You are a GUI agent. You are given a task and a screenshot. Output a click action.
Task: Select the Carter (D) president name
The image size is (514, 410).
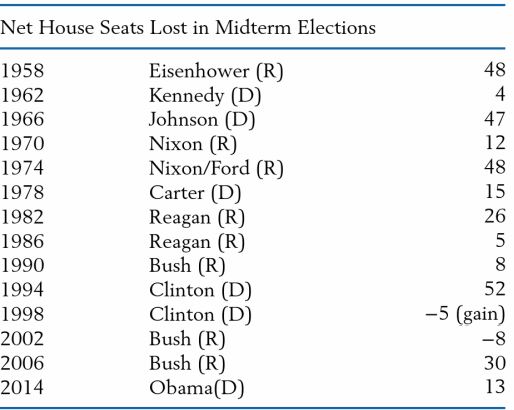[195, 193]
